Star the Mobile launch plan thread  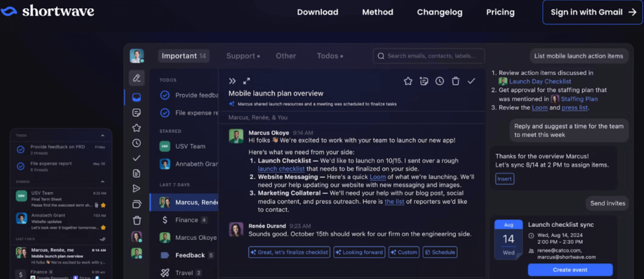click(408, 81)
